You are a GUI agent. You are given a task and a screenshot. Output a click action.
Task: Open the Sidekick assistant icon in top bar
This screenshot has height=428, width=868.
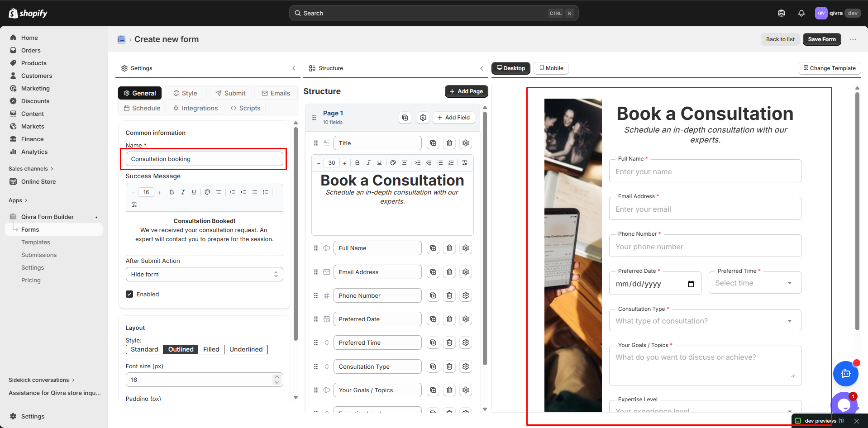[781, 13]
